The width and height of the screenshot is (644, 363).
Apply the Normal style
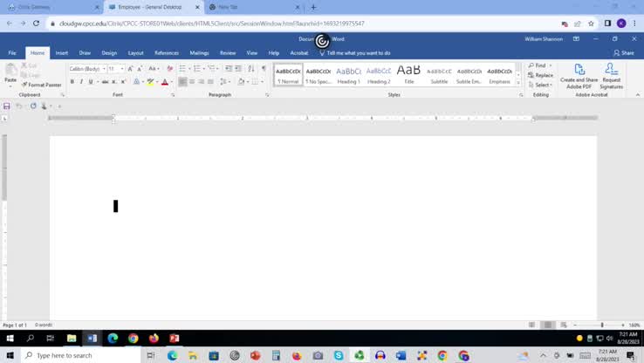288,75
